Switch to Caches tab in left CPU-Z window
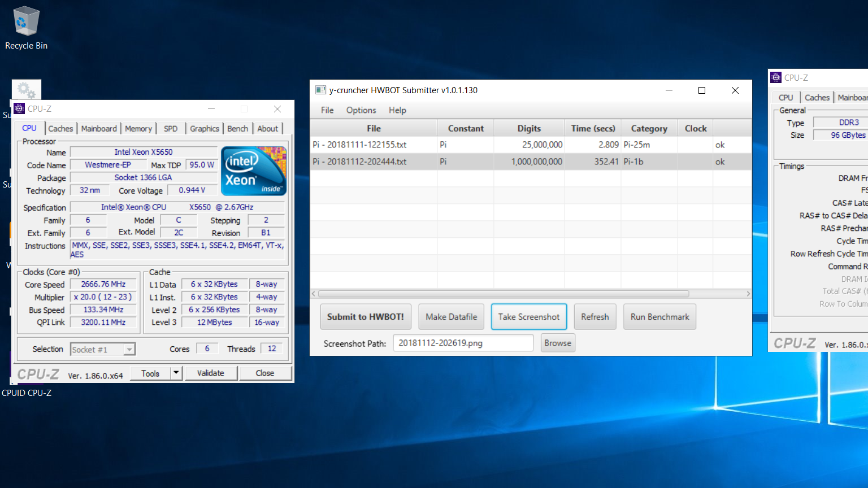The height and width of the screenshot is (488, 868). pos(60,129)
